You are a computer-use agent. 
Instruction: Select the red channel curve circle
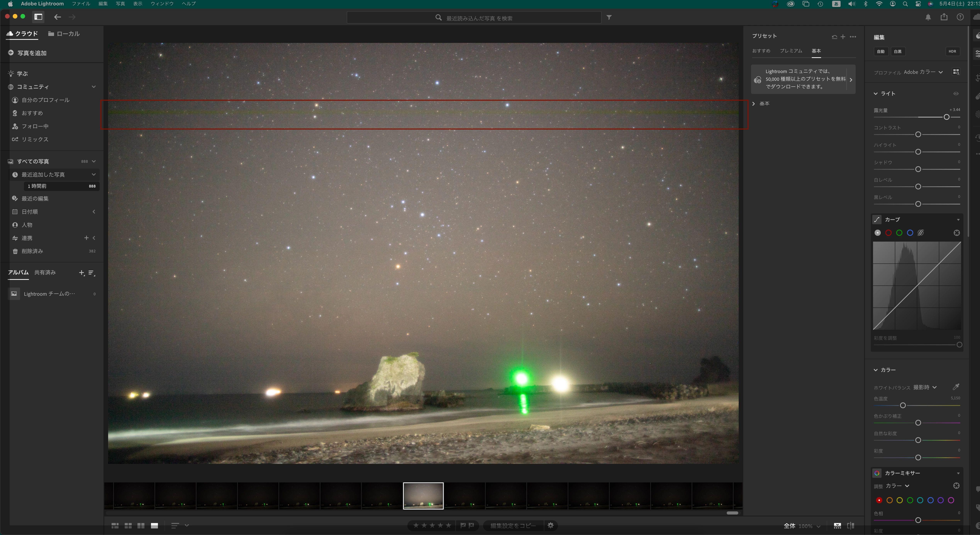(888, 233)
